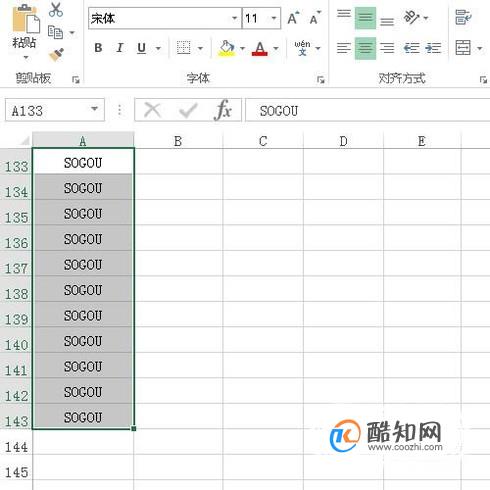
Task: Toggle bold formatting
Action: [98, 48]
